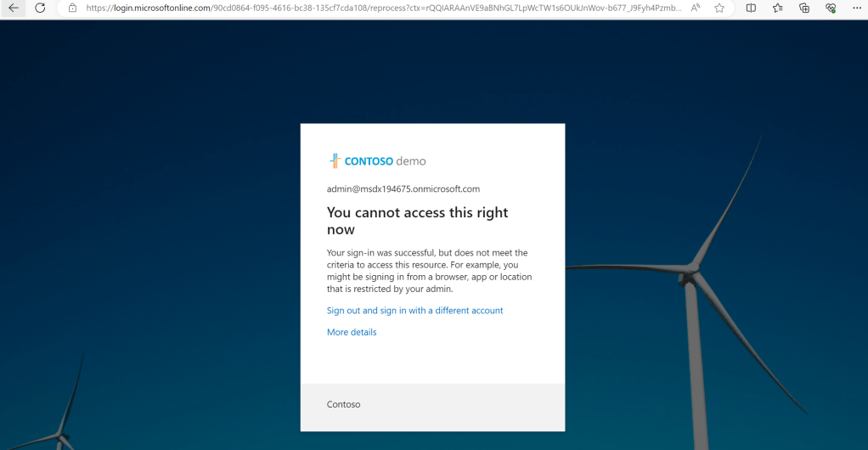Viewport: 868px width, 450px height.
Task: Click the Contoso demo logo
Action: pyautogui.click(x=377, y=161)
